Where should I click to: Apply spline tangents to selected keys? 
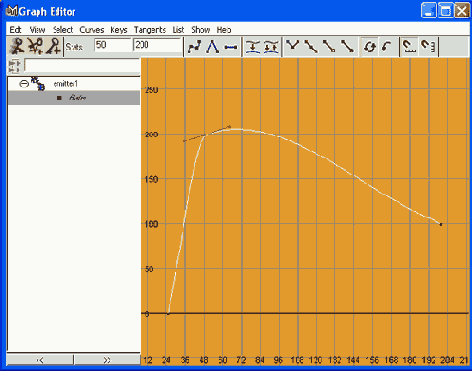[x=194, y=46]
